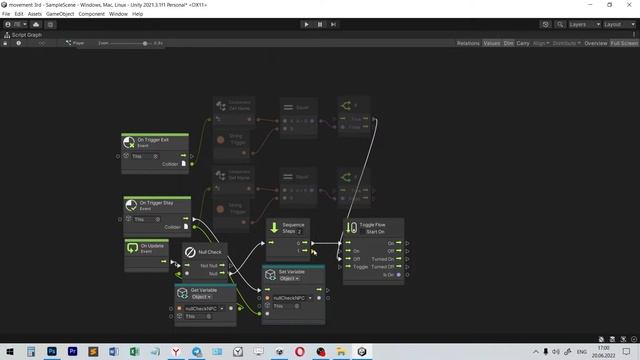Screen dimensions: 640x360
Task: Click the Play button
Action: click(306, 24)
